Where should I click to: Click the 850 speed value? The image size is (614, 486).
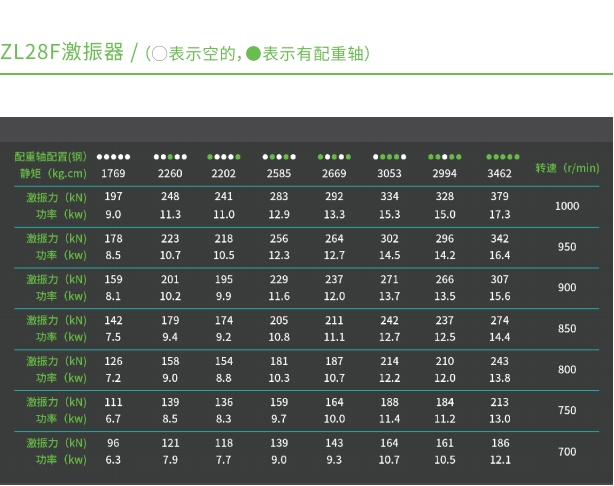coord(567,329)
